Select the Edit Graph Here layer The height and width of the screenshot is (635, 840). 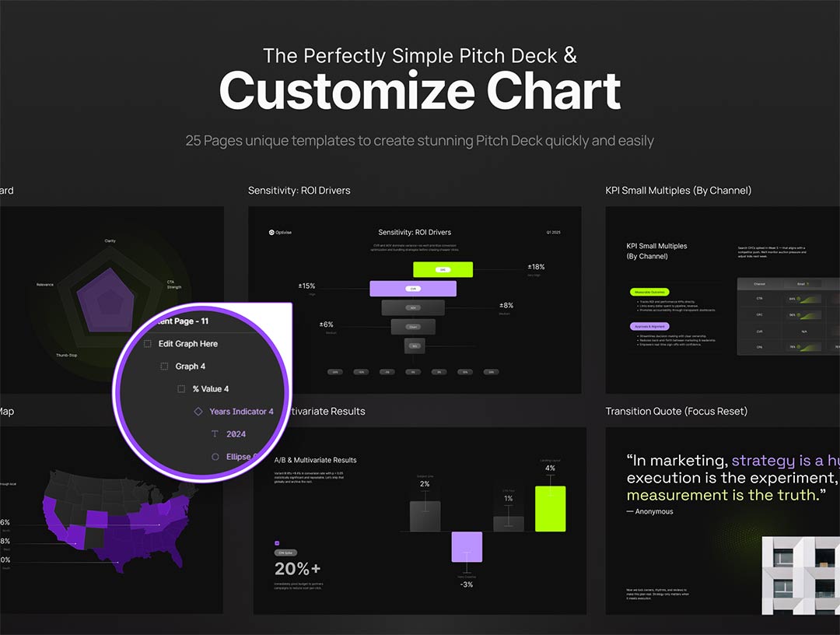point(188,344)
